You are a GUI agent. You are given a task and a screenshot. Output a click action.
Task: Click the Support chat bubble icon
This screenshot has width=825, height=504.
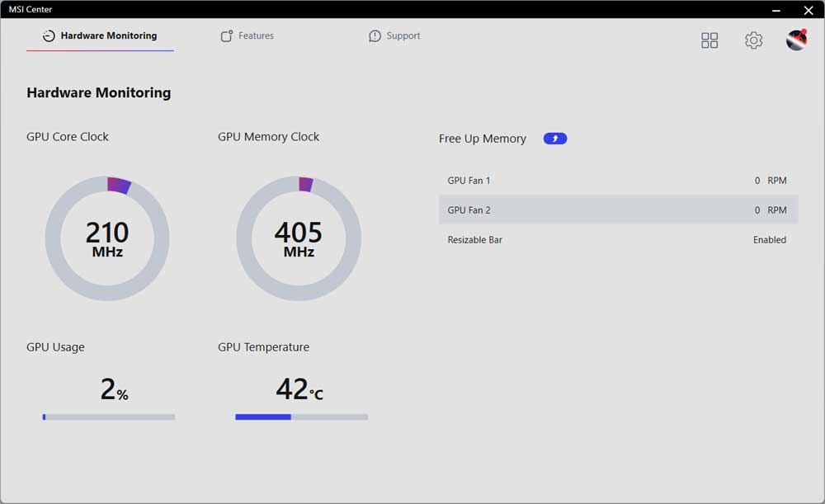pos(375,35)
